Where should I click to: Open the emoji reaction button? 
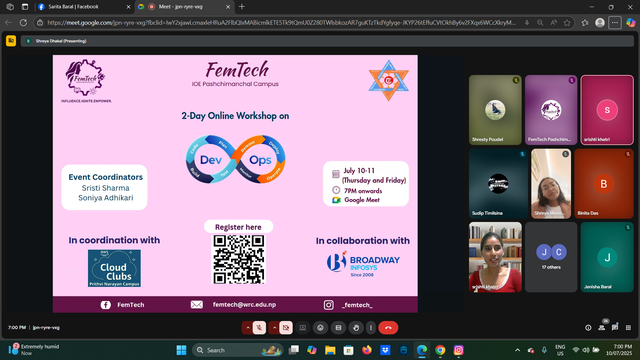click(x=320, y=328)
